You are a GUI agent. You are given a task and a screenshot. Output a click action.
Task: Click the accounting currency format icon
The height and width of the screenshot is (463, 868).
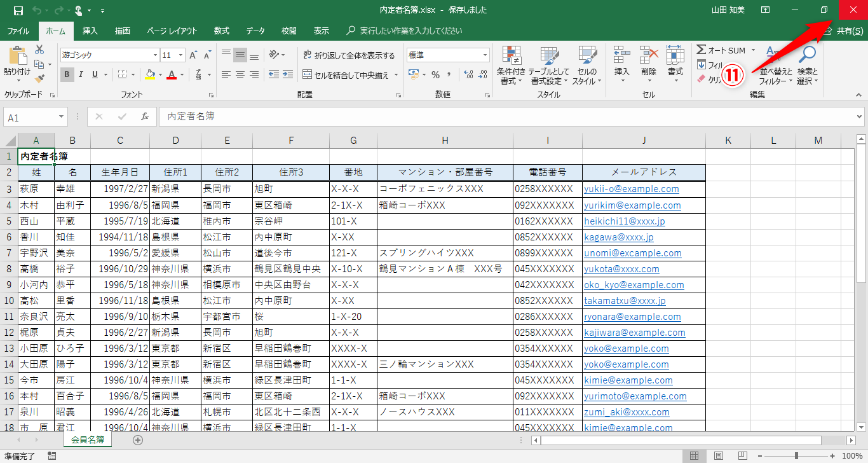point(413,74)
